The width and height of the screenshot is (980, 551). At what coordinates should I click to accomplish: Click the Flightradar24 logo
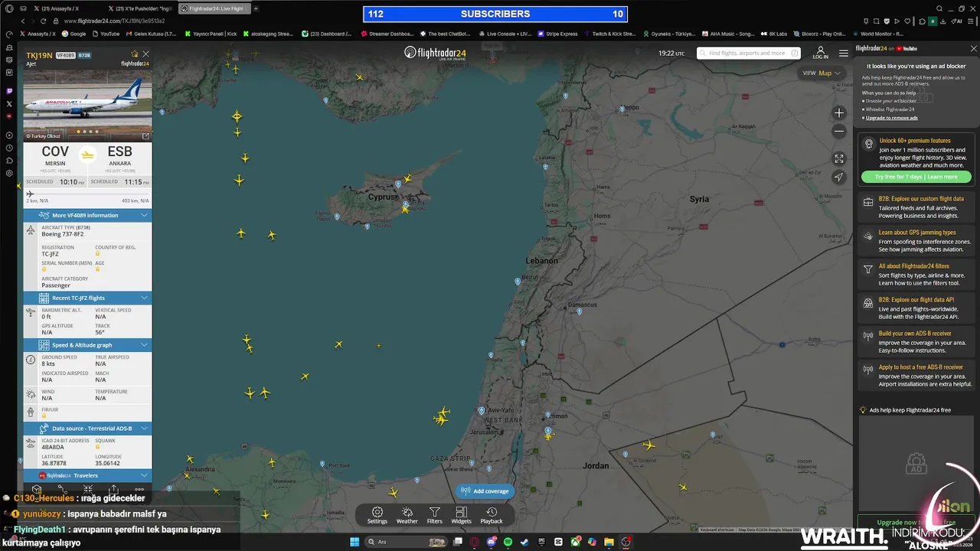435,53
